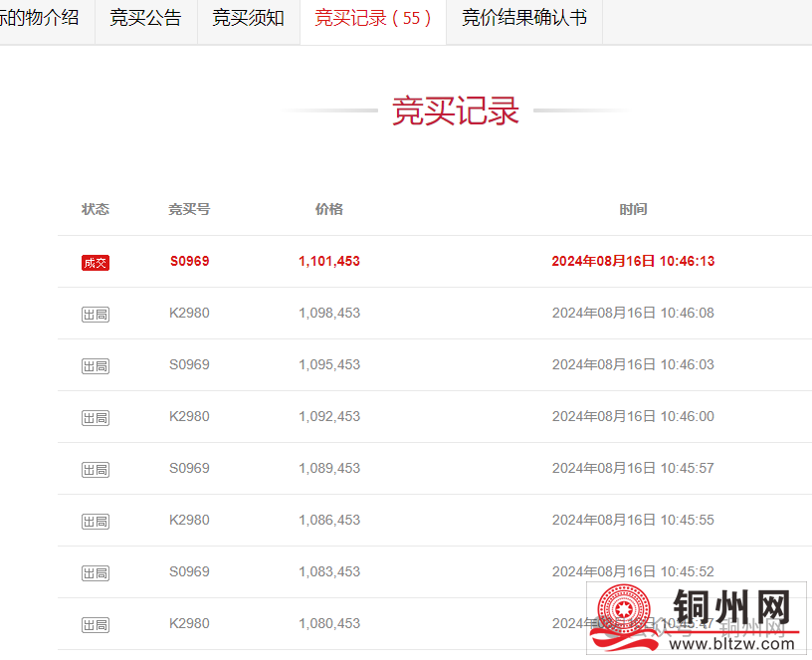Select the 竞买记录 (55) tab

tap(372, 19)
